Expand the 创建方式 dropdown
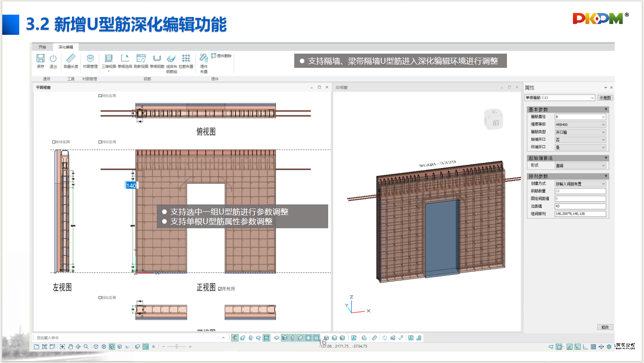 point(603,184)
